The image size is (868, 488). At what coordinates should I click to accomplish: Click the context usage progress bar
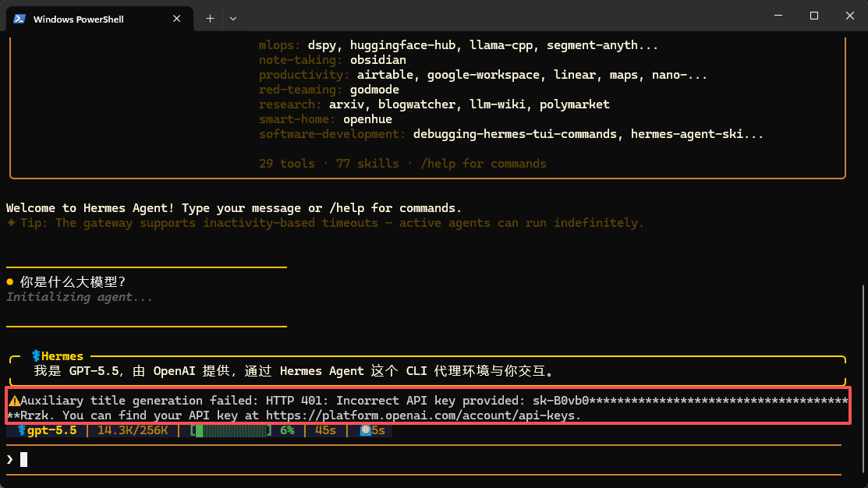(231, 430)
